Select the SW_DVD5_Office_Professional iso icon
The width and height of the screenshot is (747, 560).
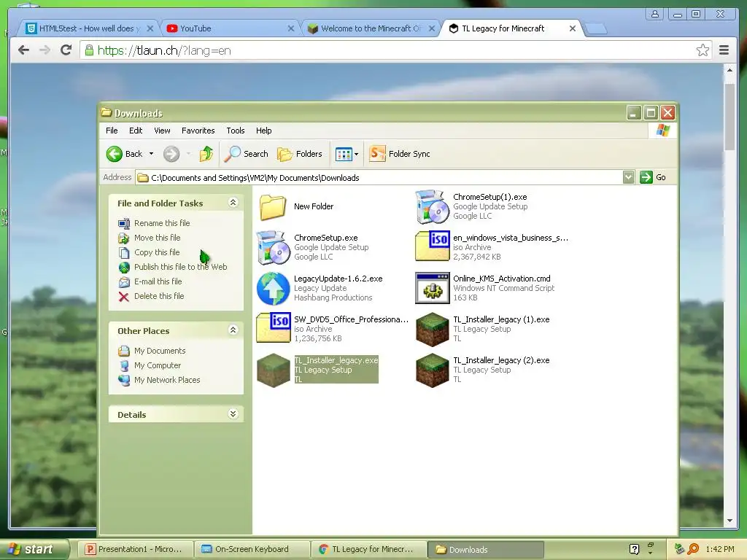[273, 327]
